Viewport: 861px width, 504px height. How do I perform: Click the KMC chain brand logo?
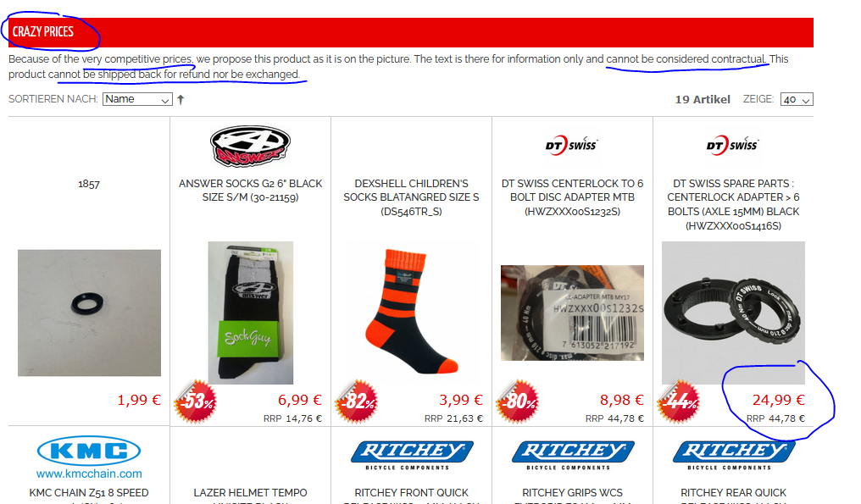(89, 457)
